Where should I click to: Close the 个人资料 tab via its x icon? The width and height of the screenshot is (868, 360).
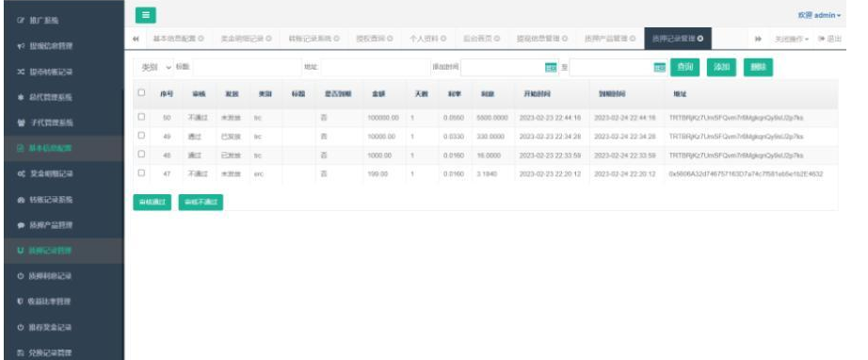444,39
